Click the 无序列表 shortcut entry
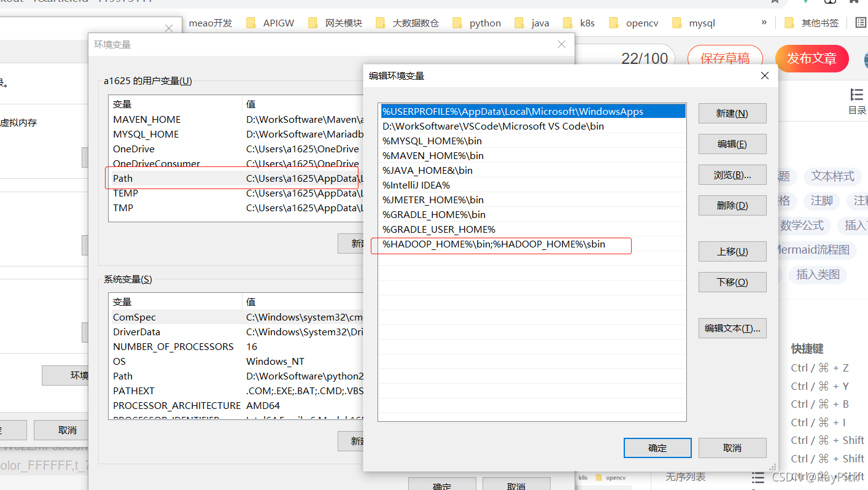This screenshot has width=868, height=490. coord(685,476)
